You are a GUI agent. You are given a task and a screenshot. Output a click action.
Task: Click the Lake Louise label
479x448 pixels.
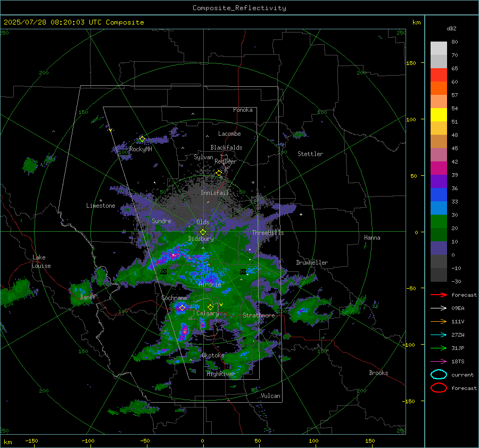[x=41, y=262]
